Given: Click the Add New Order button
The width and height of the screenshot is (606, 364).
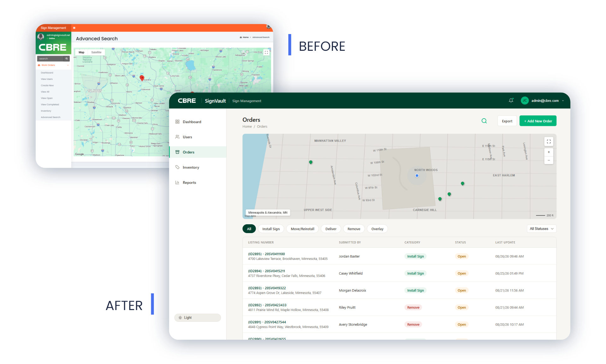Looking at the screenshot, I should [x=538, y=121].
